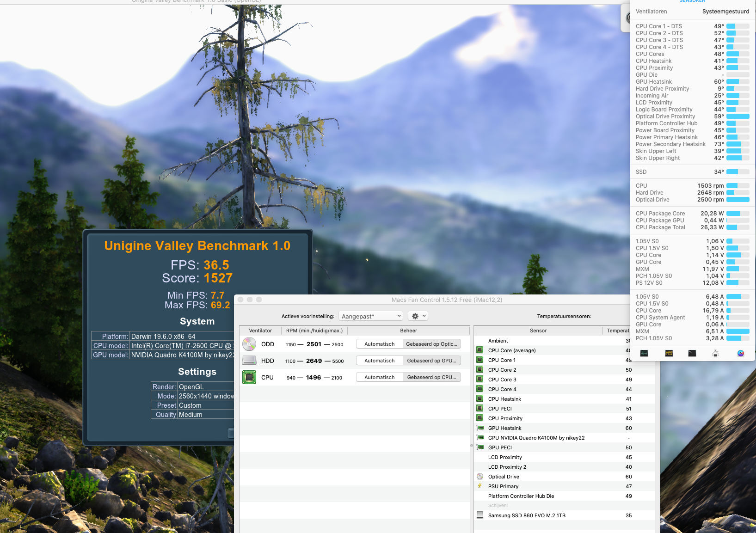
Task: Open the Aangepast* active preset dropdown
Action: tap(371, 316)
